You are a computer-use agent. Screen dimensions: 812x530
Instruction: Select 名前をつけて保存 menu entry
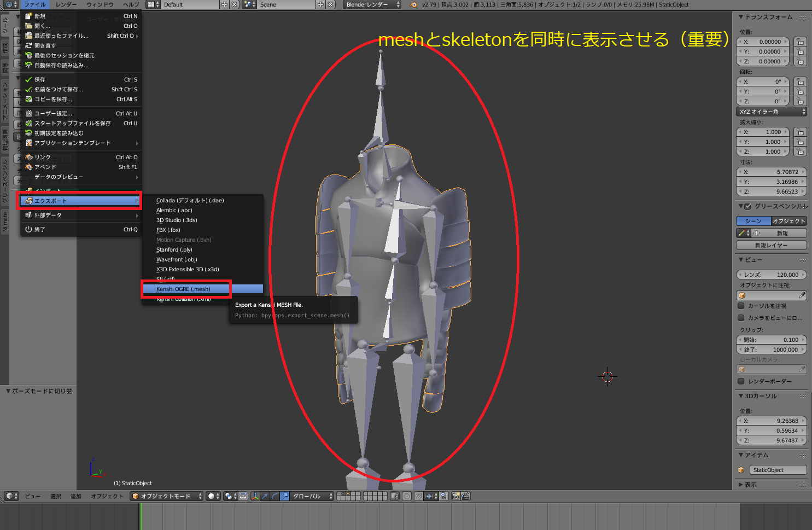click(81, 89)
